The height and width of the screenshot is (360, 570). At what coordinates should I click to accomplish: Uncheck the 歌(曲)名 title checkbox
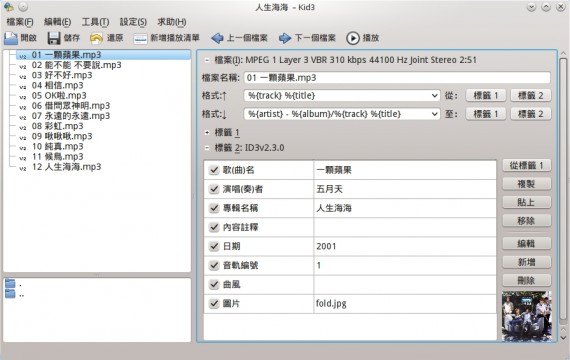214,170
